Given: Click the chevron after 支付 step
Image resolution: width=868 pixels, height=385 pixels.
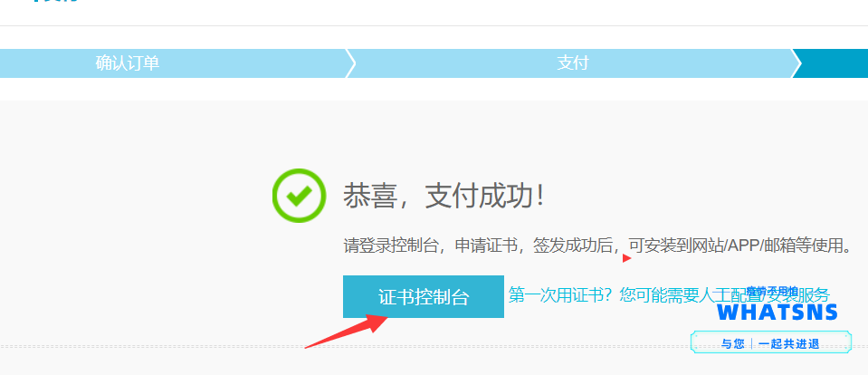Looking at the screenshot, I should [796, 63].
